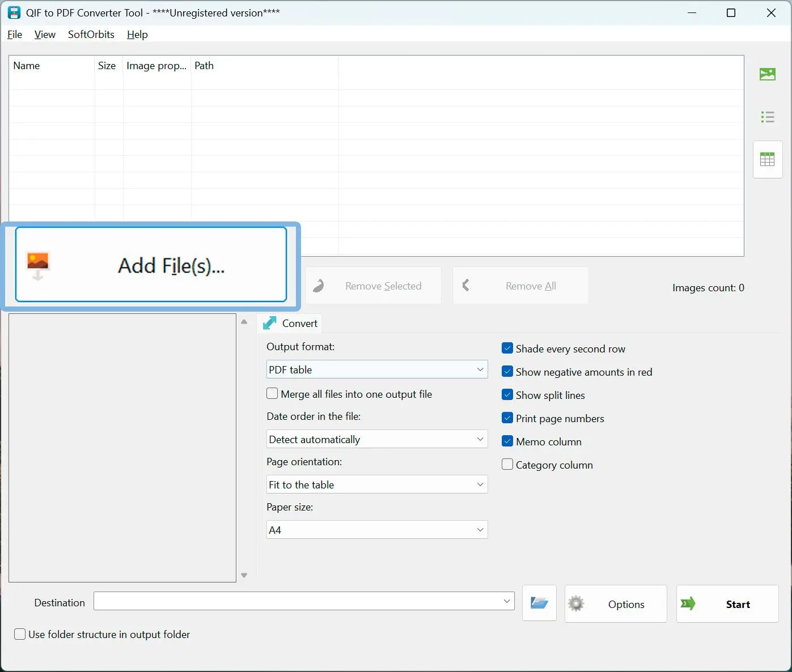Browse destination folder with folder icon
Image resolution: width=792 pixels, height=672 pixels.
tap(539, 603)
